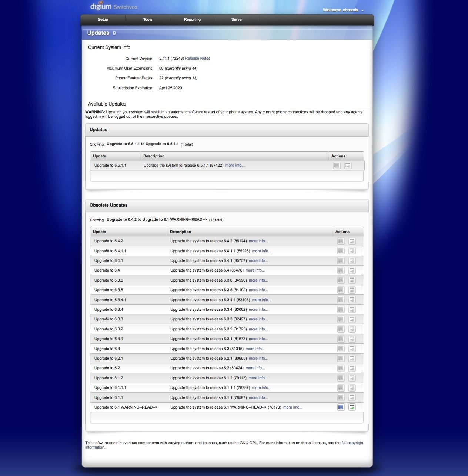The width and height of the screenshot is (468, 476).
Task: Open more info for release 6.1 WARNING--READ
Action: tap(293, 407)
